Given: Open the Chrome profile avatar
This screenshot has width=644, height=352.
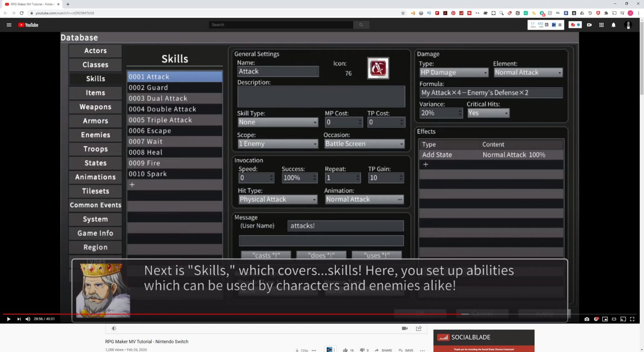Looking at the screenshot, I should click(x=630, y=13).
